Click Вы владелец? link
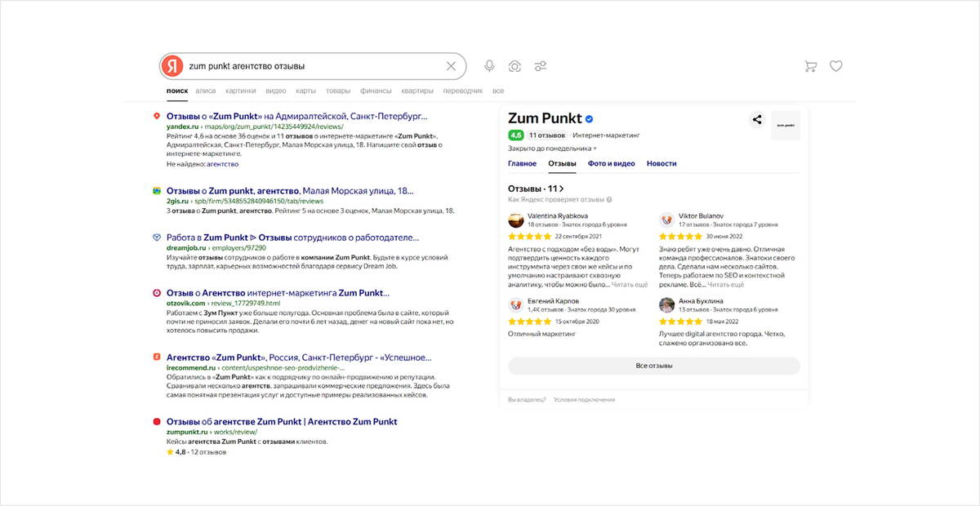This screenshot has width=980, height=506. coord(527,400)
